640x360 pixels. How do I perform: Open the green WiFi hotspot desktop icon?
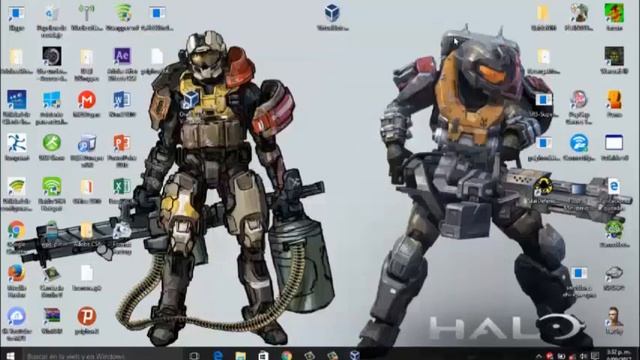(51, 186)
